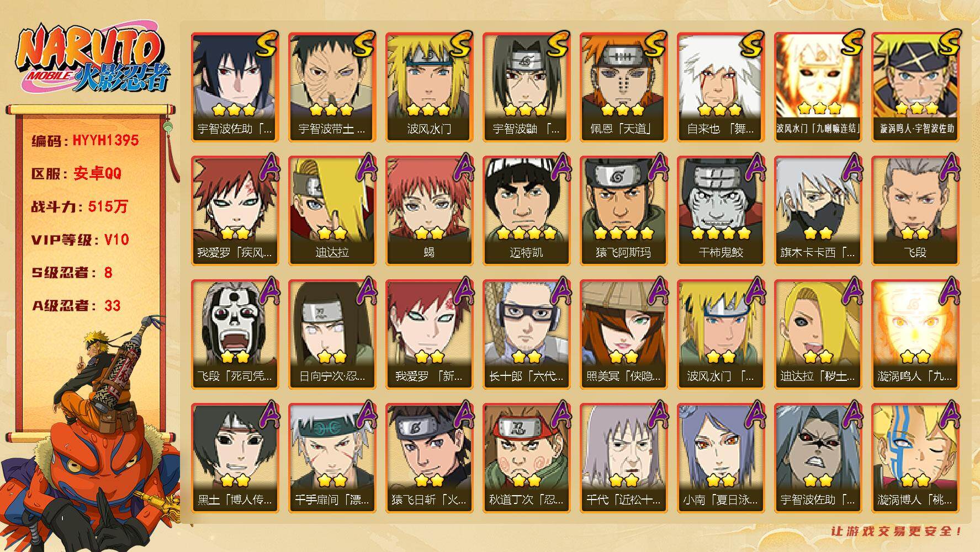980x552 pixels.
Task: Open the 迪达拉 A-rank card in row two
Action: pyautogui.click(x=332, y=210)
